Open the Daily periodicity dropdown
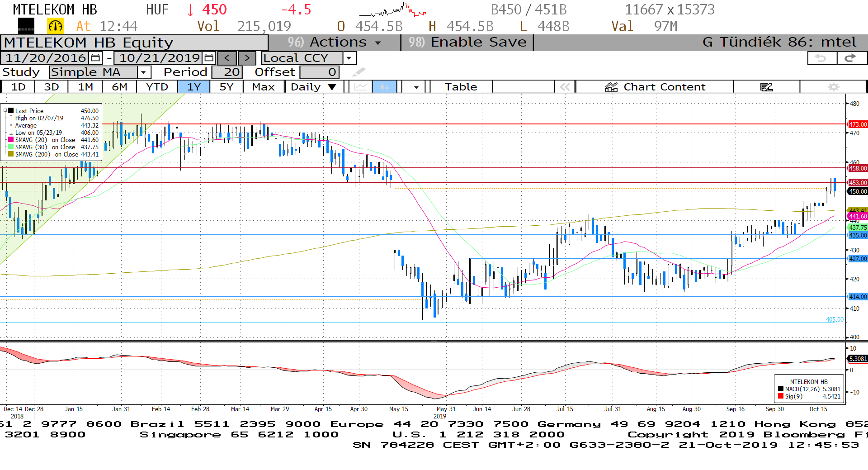868x470 pixels. click(314, 87)
